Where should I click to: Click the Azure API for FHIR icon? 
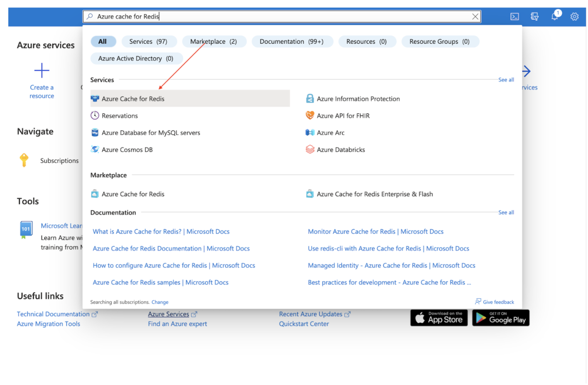[x=310, y=116]
